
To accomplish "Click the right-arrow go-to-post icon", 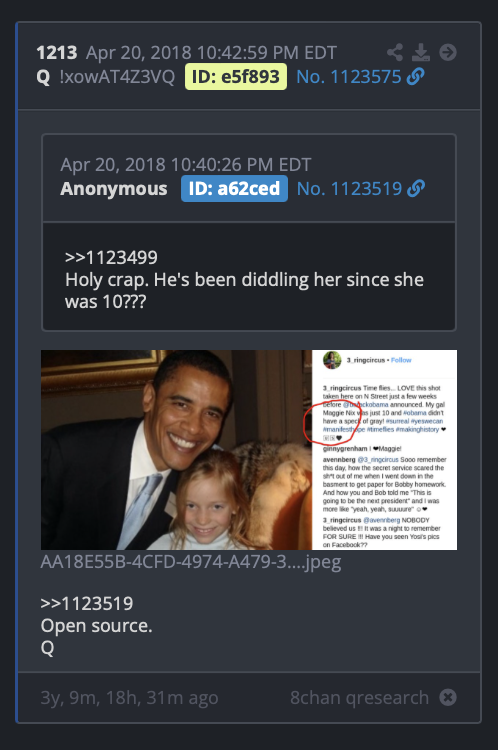I will point(448,52).
